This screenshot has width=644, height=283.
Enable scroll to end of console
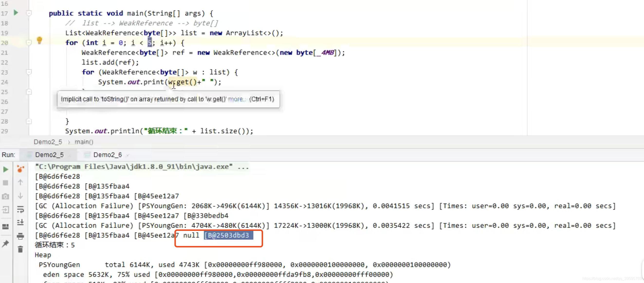click(x=20, y=222)
